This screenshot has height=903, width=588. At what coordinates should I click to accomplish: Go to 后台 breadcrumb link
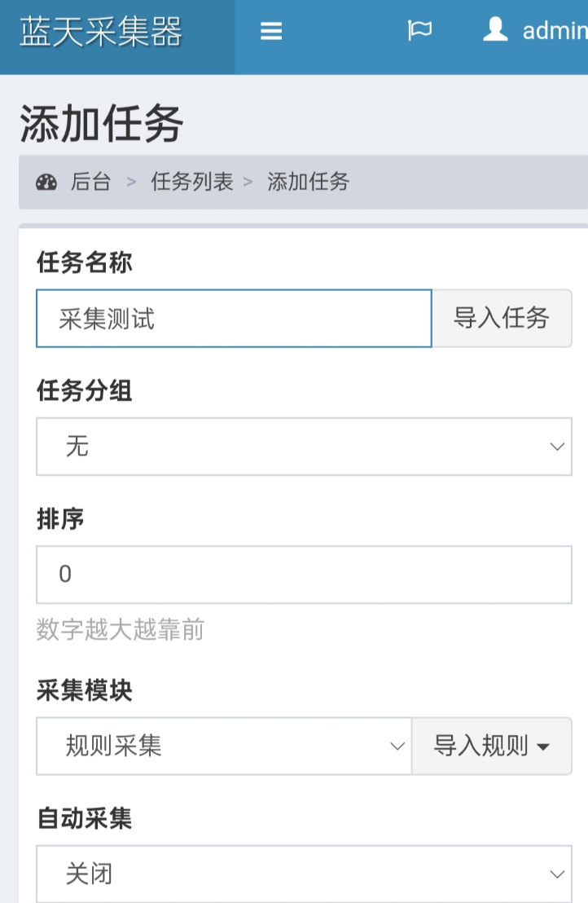[90, 182]
